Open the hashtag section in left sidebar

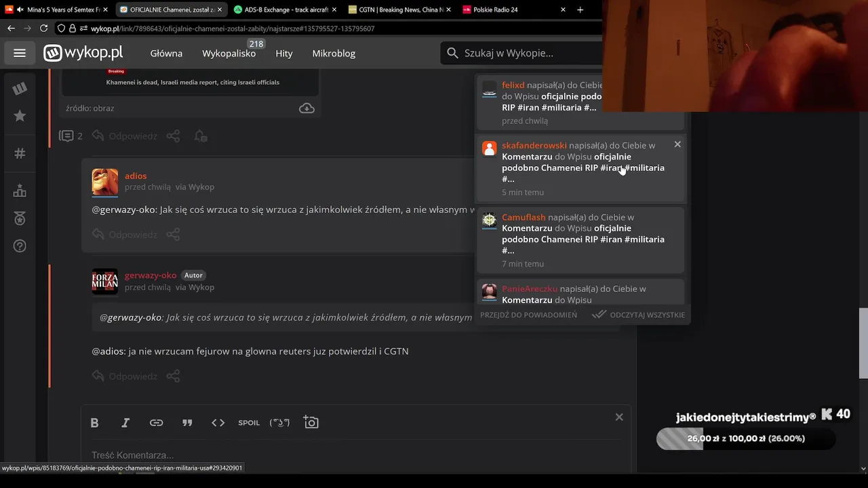(x=20, y=153)
